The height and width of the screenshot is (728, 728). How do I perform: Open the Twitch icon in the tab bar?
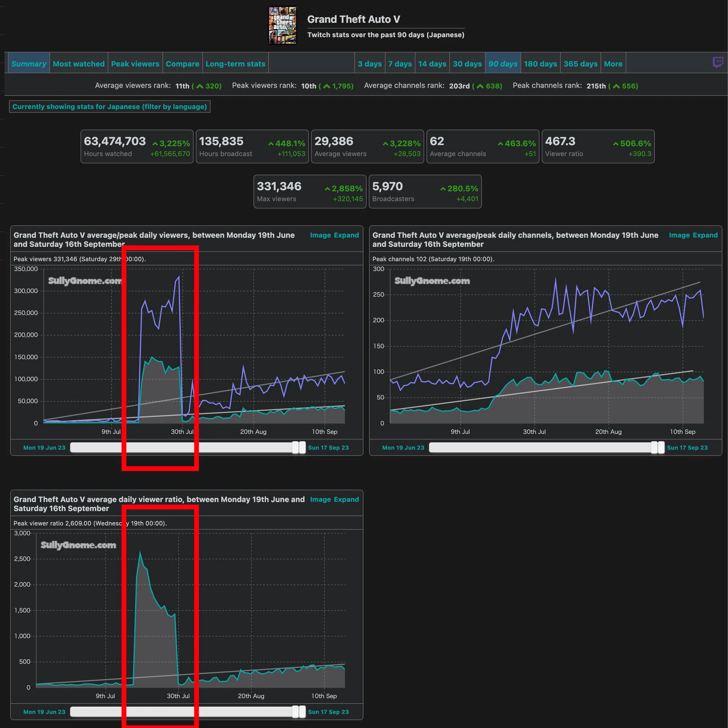coord(718,62)
